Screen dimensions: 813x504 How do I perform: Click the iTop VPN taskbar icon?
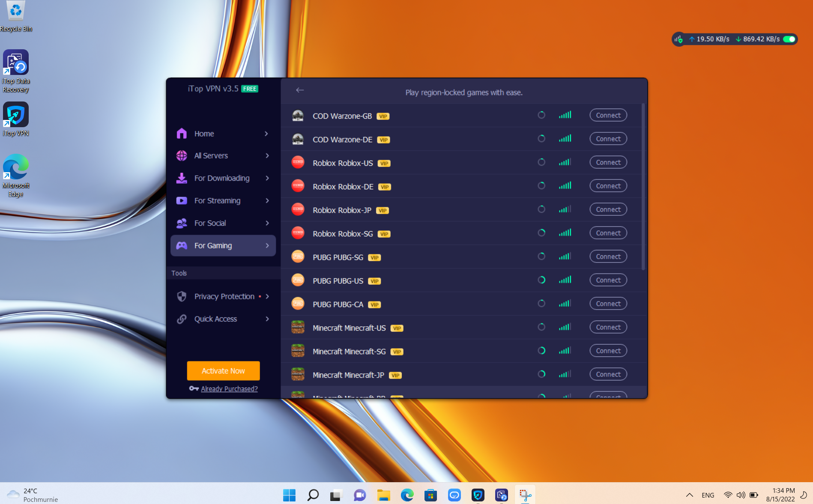pos(478,495)
